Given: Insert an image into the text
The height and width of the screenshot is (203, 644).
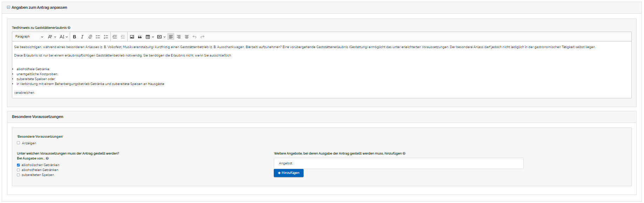Looking at the screenshot, I should click(132, 37).
